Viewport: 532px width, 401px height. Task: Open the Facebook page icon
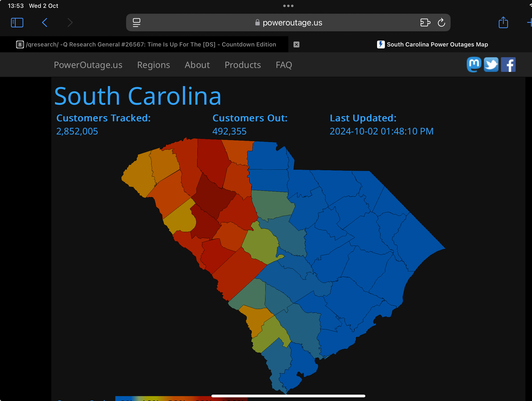point(508,65)
